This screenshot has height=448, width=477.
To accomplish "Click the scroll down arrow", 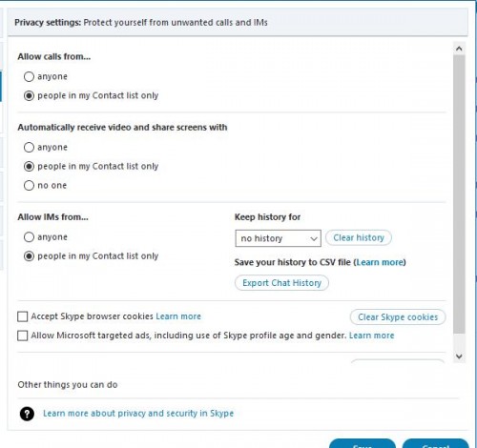I will (x=459, y=356).
